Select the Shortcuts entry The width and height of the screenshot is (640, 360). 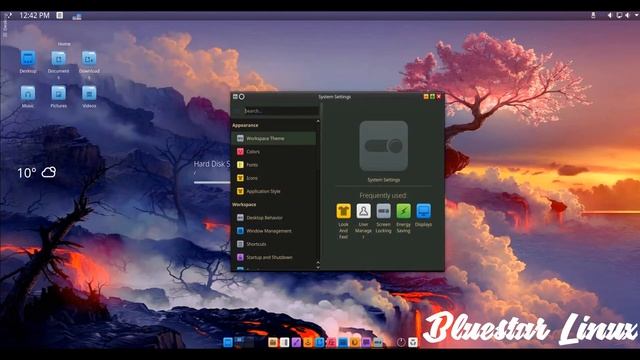(x=274, y=244)
